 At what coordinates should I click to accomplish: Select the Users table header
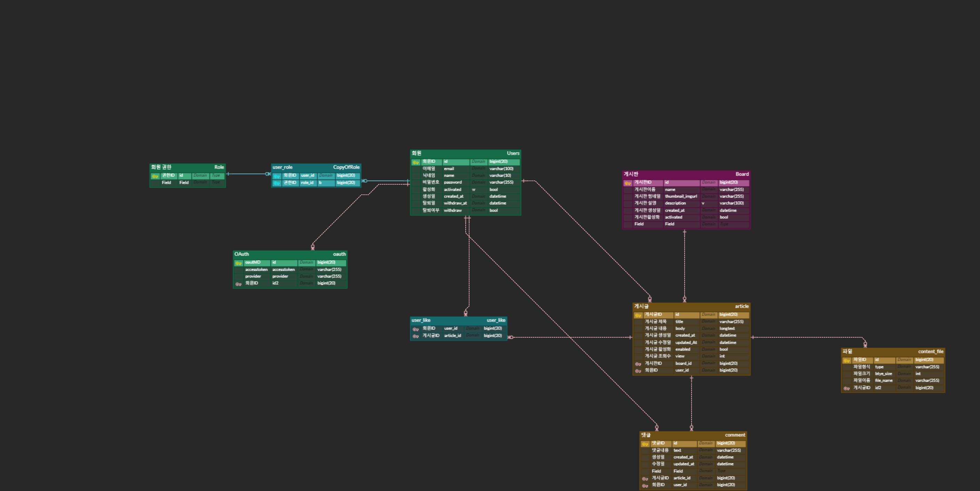465,153
